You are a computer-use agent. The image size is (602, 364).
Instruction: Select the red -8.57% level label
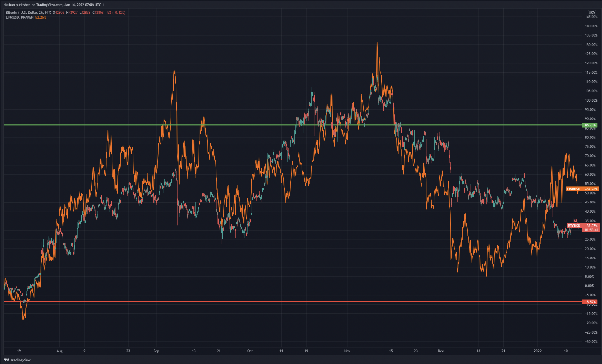coord(590,302)
